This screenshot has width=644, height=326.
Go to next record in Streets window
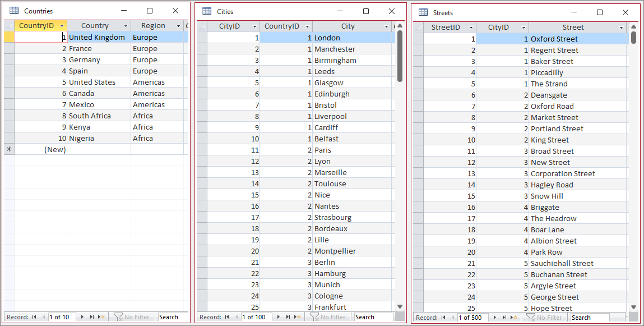(494, 318)
